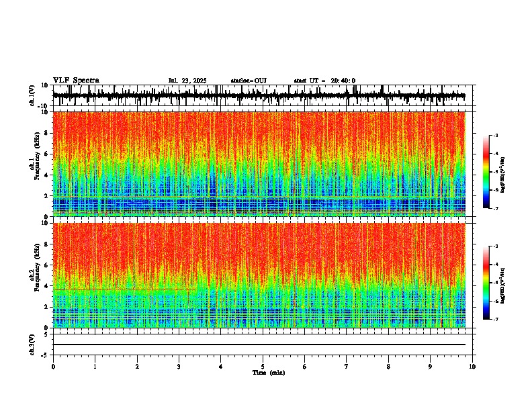Viewport: 532px width, 411px height.
Task: Click the time axis tick label '0'
Action: tap(53, 367)
